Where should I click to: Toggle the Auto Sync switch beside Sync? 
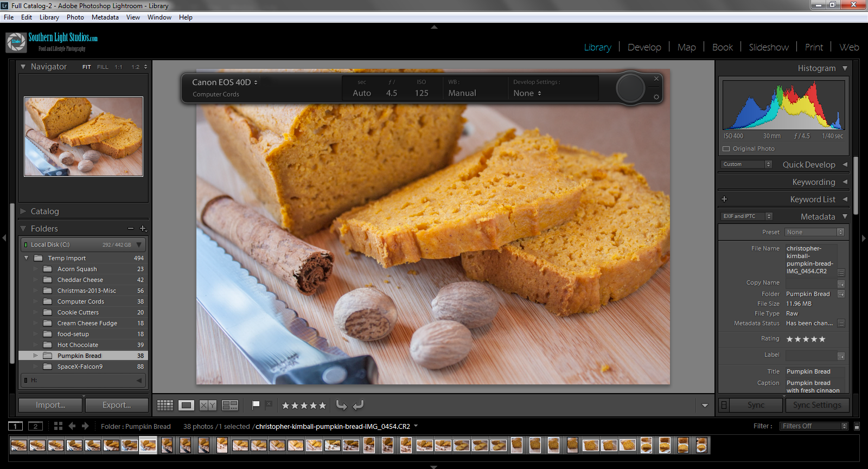pyautogui.click(x=724, y=405)
